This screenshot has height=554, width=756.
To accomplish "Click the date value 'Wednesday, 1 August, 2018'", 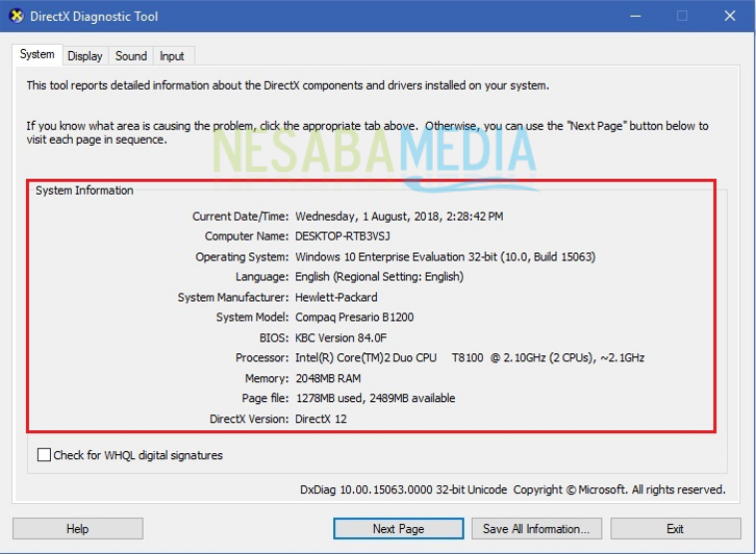I will (x=367, y=217).
